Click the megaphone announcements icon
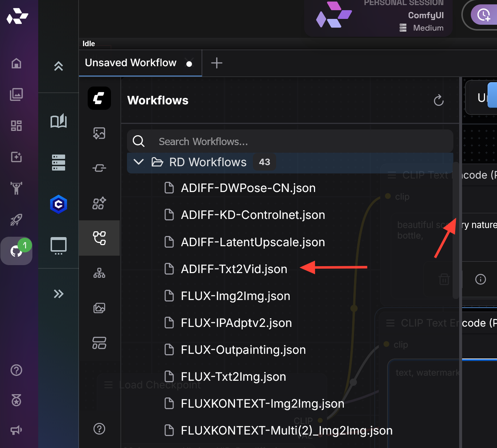 [16, 431]
